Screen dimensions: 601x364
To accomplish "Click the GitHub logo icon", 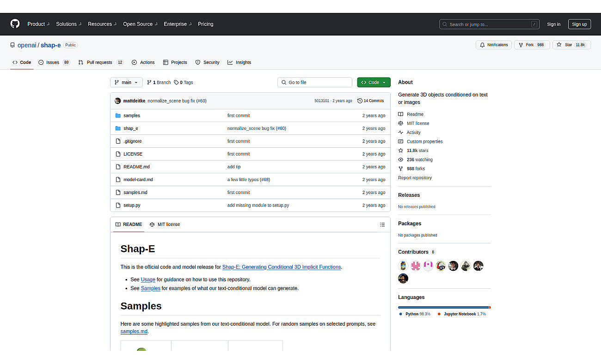I will pos(15,24).
